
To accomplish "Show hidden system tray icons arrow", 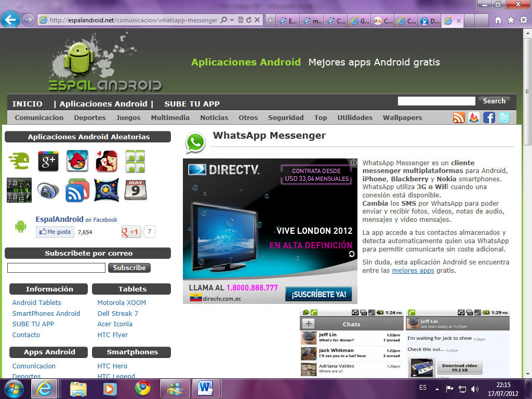I will pos(437,389).
